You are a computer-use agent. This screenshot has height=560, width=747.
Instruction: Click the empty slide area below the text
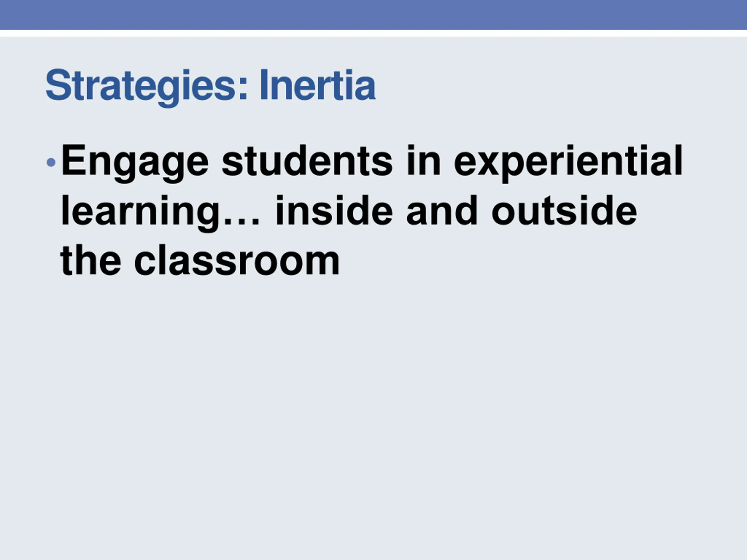tap(373, 419)
